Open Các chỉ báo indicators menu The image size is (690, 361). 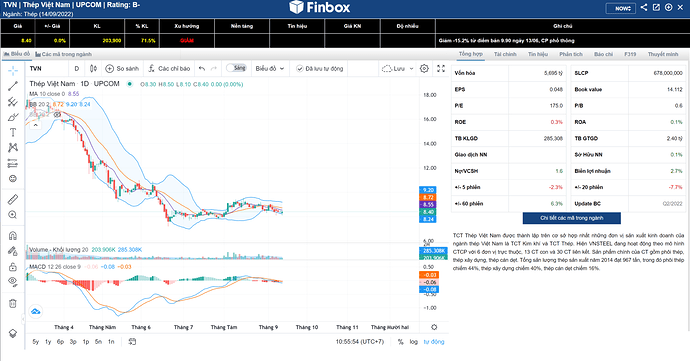pos(169,69)
